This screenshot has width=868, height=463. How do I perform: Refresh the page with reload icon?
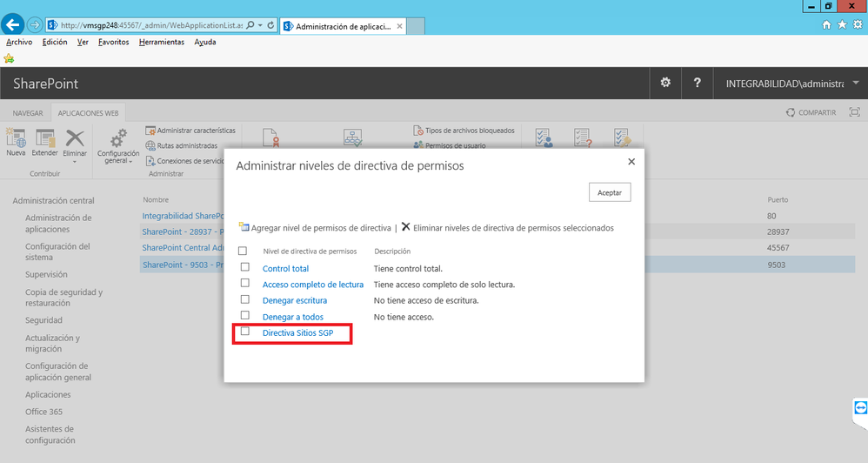270,25
